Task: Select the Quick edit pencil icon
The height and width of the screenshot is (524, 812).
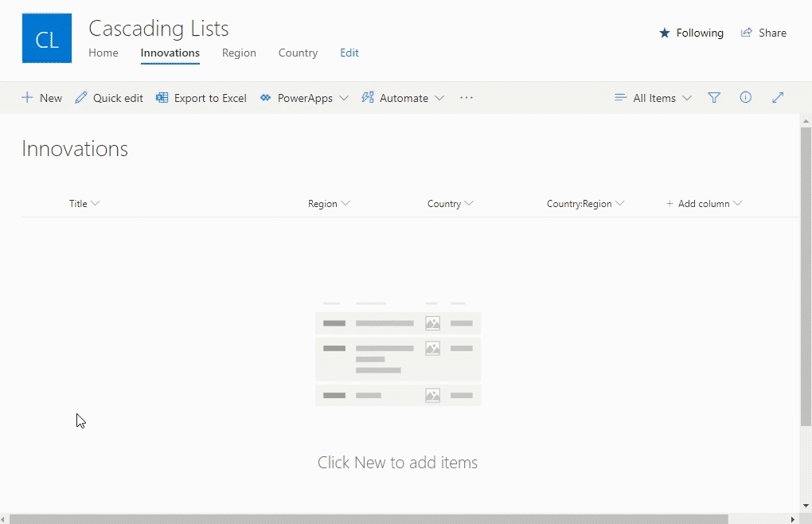Action: point(80,97)
